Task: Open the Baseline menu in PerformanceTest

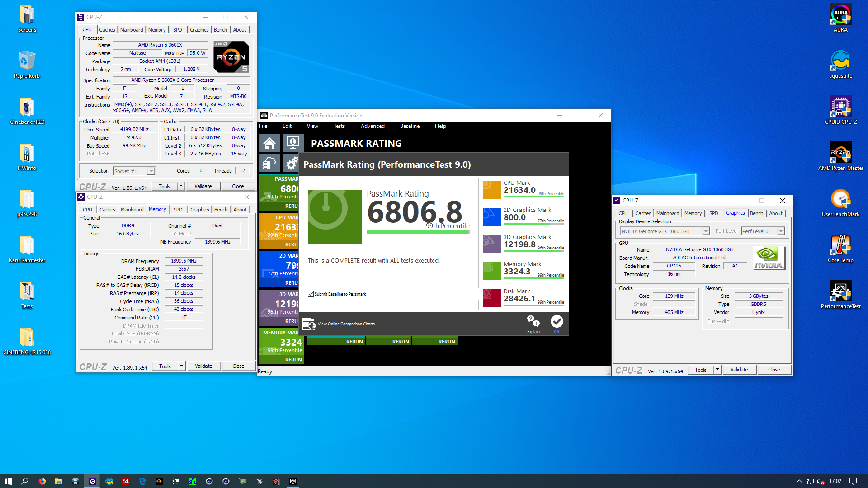Action: pos(410,126)
